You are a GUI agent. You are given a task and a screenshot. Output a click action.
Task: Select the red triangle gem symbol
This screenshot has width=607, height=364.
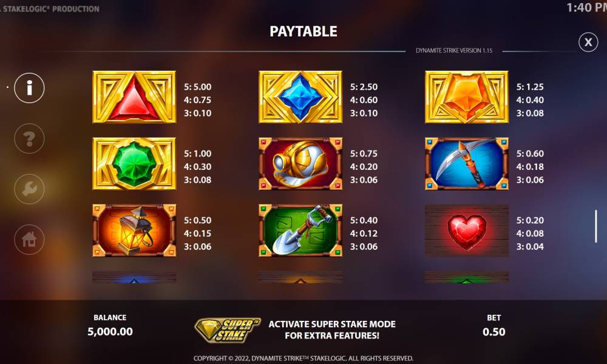pyautogui.click(x=134, y=96)
